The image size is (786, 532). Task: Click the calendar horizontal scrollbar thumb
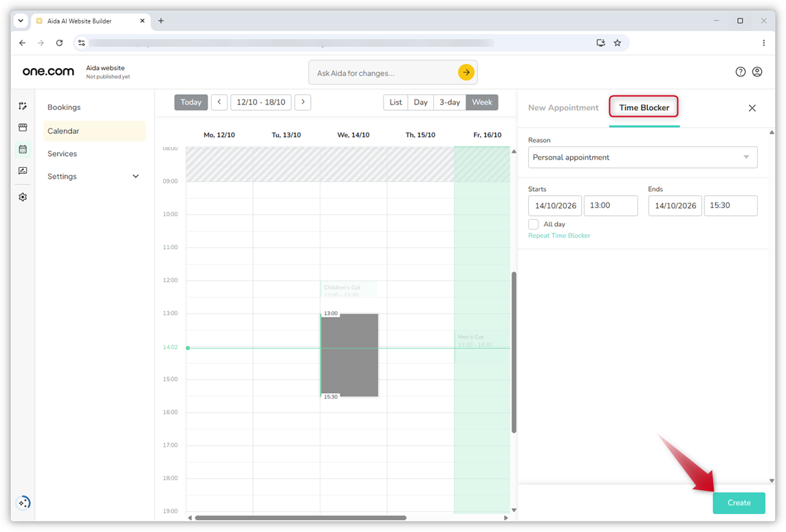[x=301, y=518]
